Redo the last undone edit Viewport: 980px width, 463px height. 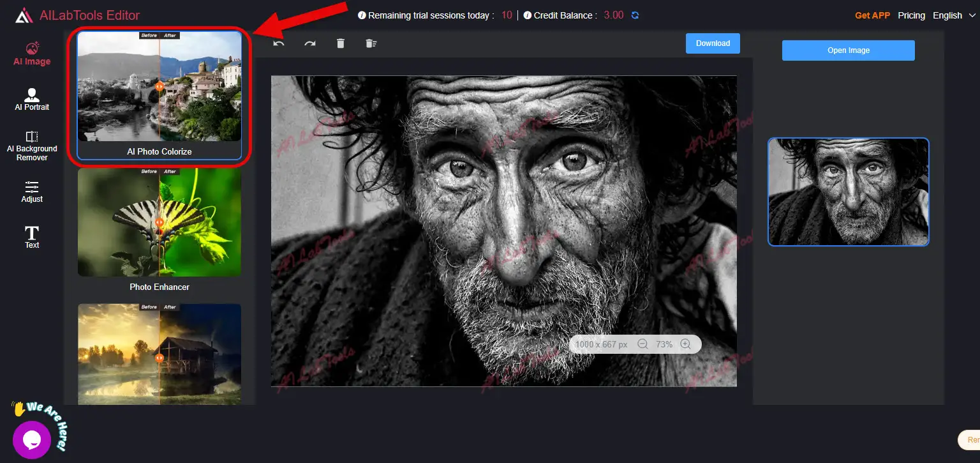[x=309, y=43]
